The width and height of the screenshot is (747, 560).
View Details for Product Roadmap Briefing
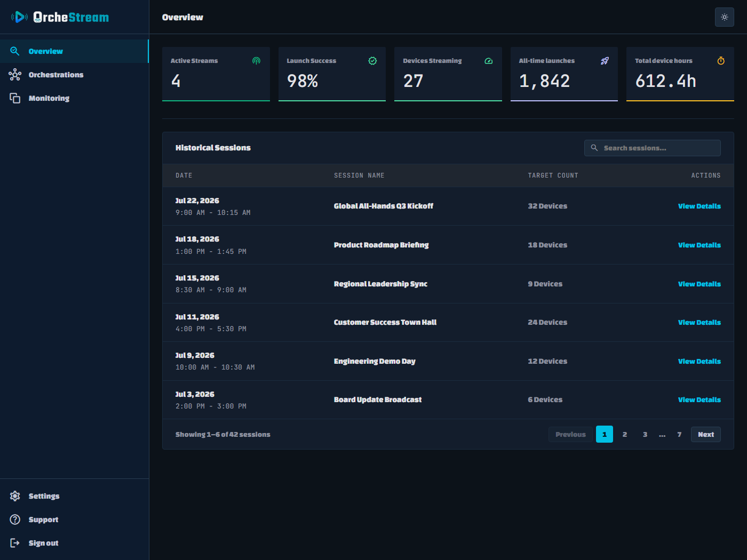(699, 245)
